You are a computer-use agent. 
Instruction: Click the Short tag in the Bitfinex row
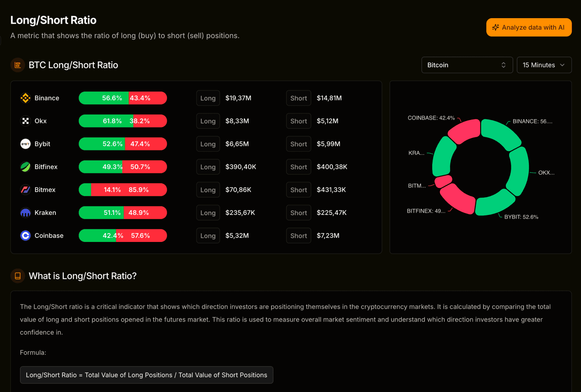(298, 167)
